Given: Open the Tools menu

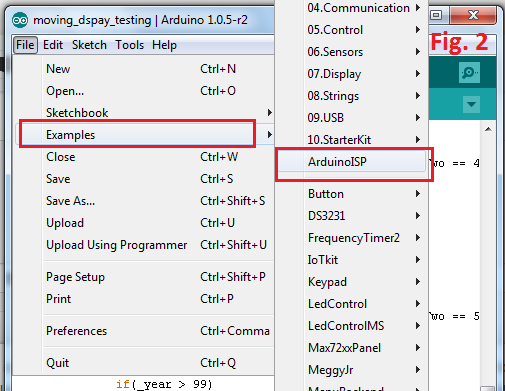Looking at the screenshot, I should point(129,45).
